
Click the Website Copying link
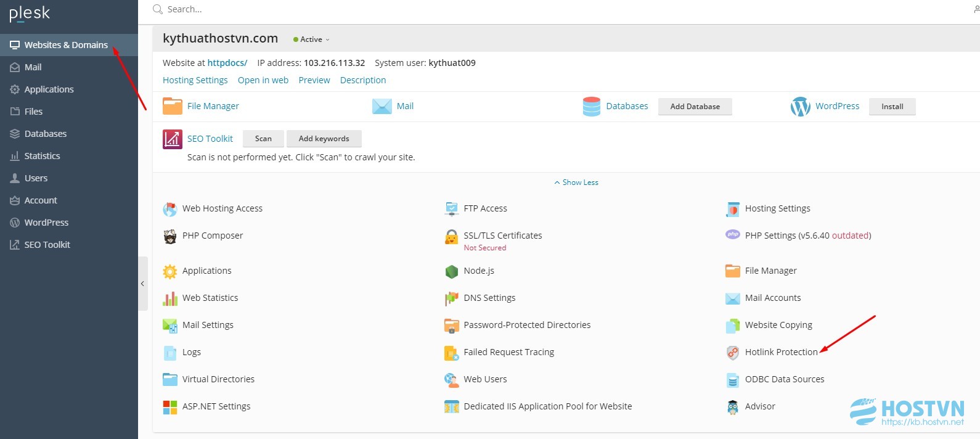click(x=778, y=325)
